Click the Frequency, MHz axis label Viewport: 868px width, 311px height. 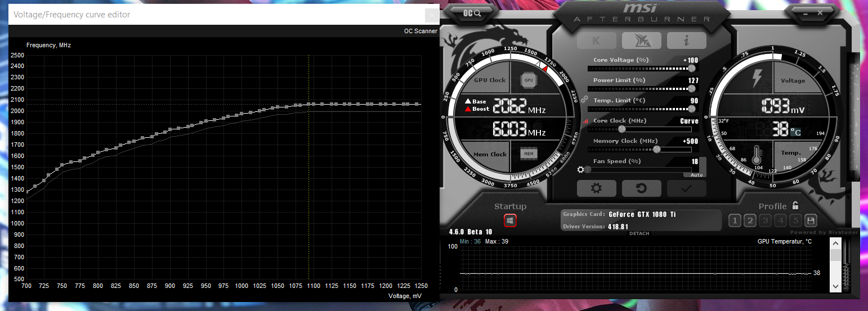[49, 45]
